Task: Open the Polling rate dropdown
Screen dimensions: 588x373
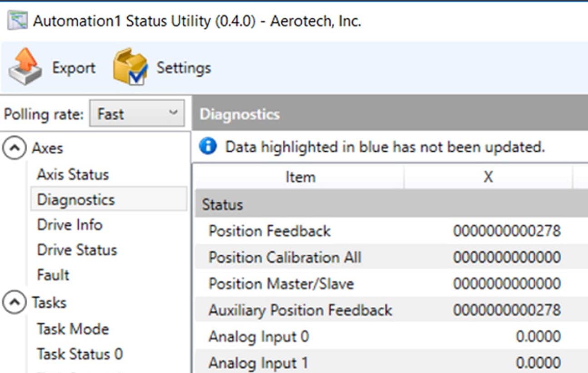Action: click(x=137, y=114)
